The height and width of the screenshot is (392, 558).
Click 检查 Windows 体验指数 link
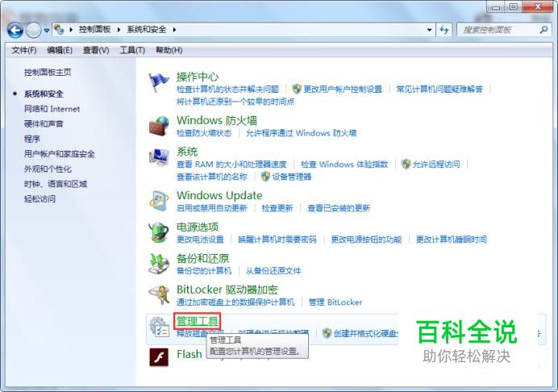[344, 164]
